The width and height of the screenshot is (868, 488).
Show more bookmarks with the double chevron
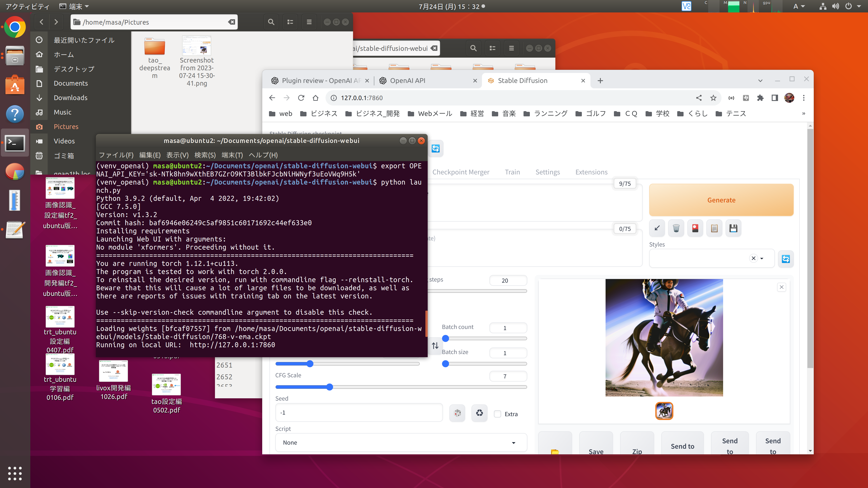803,113
